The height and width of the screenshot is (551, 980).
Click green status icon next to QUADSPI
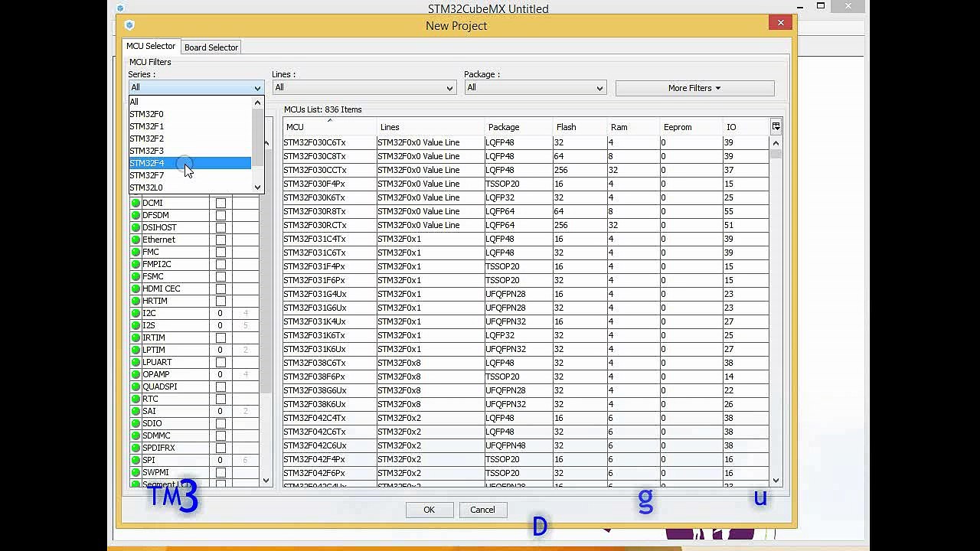point(136,386)
